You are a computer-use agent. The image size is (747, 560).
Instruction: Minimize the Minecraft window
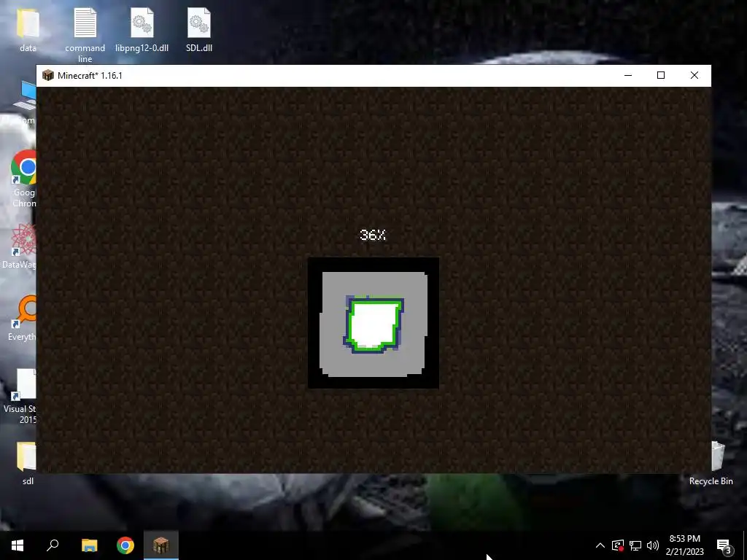(x=628, y=75)
